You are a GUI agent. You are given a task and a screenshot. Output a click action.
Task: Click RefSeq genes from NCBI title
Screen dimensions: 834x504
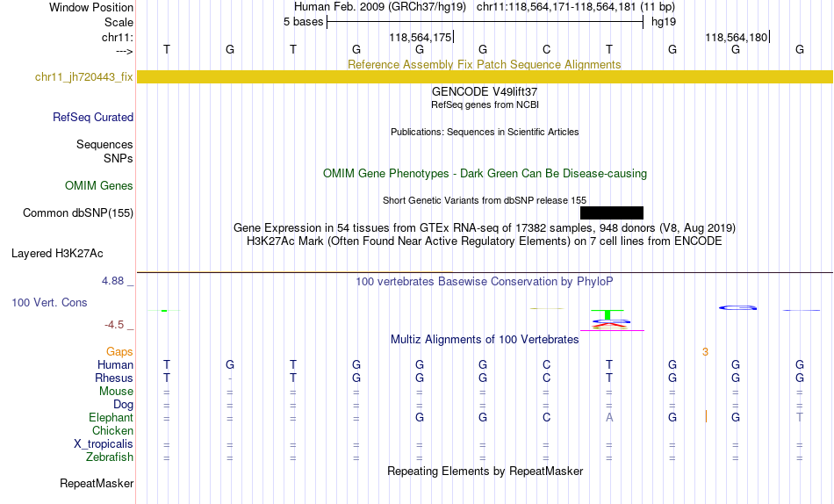pyautogui.click(x=485, y=104)
